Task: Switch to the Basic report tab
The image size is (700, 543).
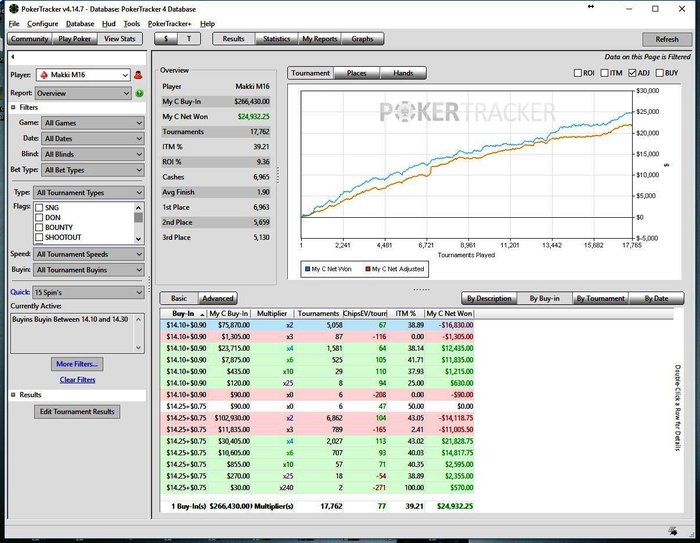Action: (179, 298)
